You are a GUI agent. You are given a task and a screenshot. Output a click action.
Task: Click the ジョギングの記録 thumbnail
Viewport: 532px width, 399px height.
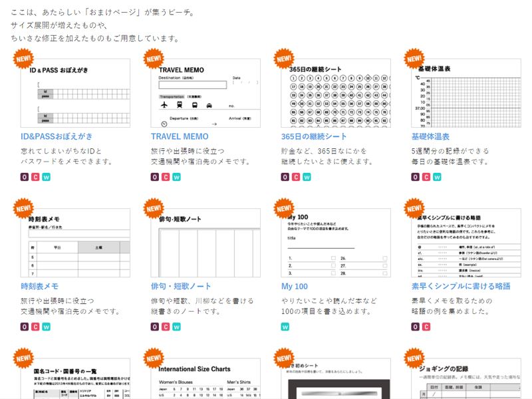tap(466, 378)
